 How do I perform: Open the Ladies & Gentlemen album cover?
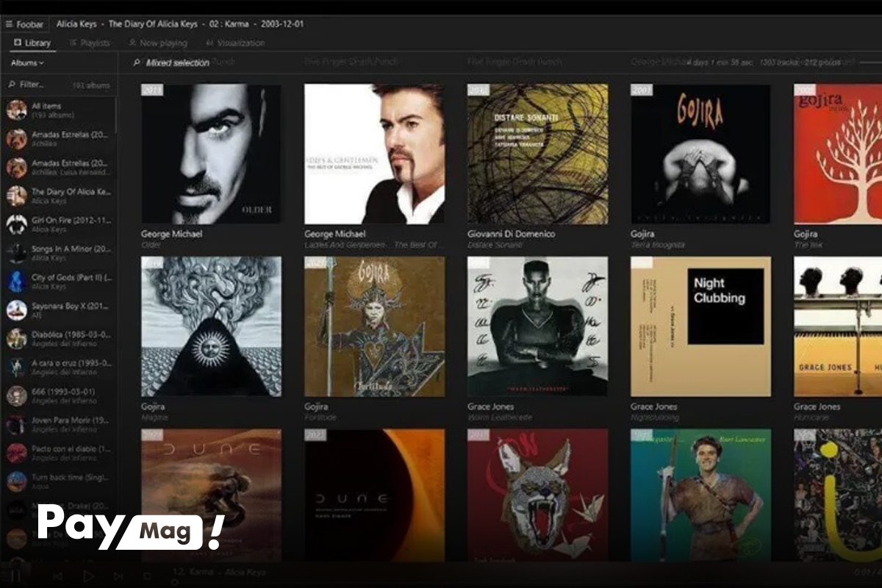[x=374, y=154]
